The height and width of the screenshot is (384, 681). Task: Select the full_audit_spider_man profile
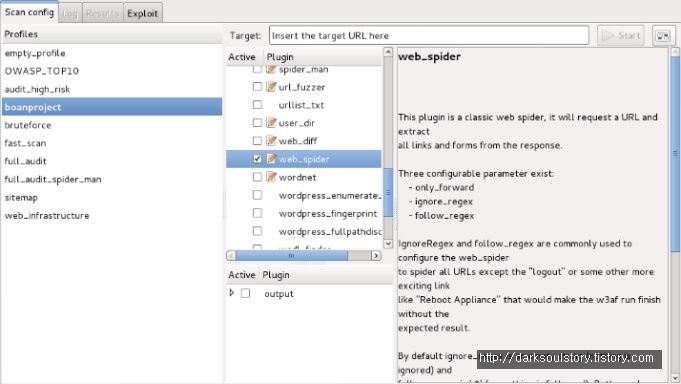tap(112, 179)
